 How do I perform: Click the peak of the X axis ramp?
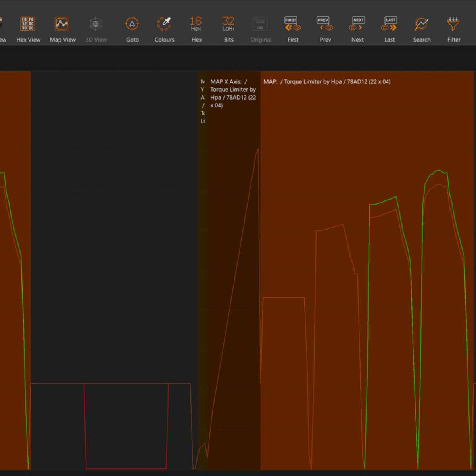[x=258, y=150]
